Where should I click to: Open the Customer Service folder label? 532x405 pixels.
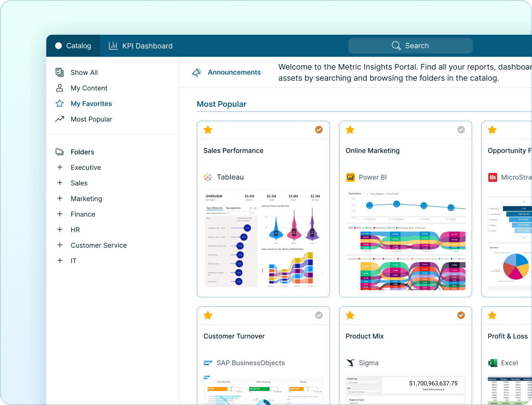pos(99,245)
